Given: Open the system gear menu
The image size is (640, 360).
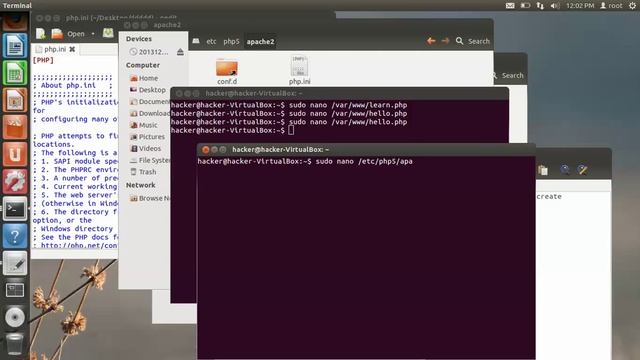Looking at the screenshot, I should pos(632,6).
